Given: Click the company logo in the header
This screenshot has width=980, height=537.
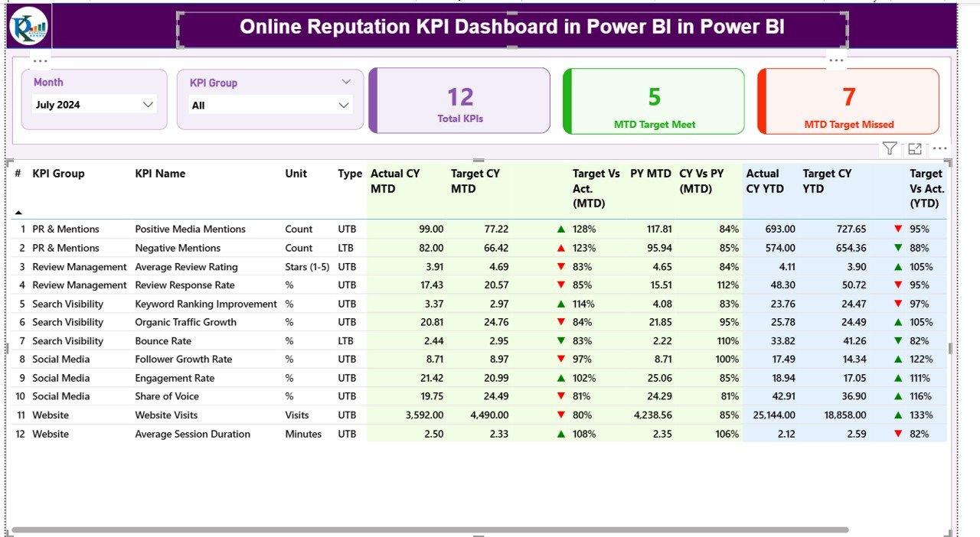Looking at the screenshot, I should (x=29, y=26).
